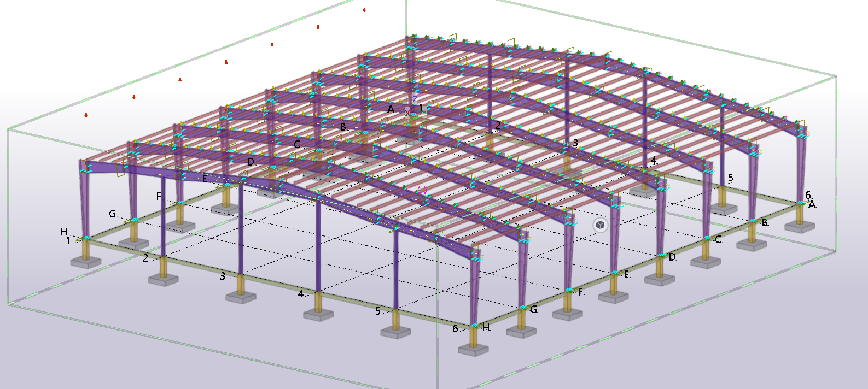
Task: Select the pad footing at grid intersection H-1
Action: tap(86, 262)
